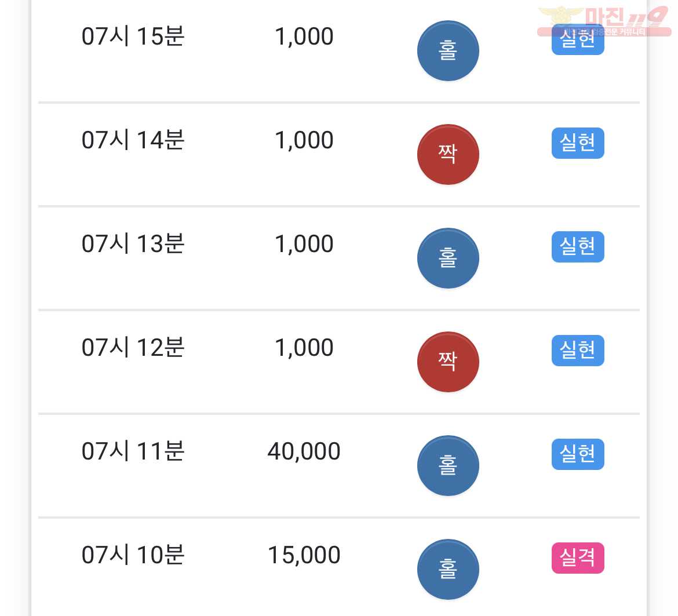This screenshot has width=678, height=616.
Task: Click the 40,000 amount value
Action: click(x=304, y=452)
